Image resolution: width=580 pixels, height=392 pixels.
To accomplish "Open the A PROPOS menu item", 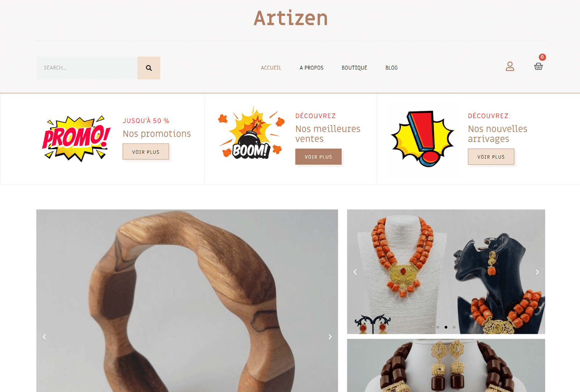I will point(311,68).
